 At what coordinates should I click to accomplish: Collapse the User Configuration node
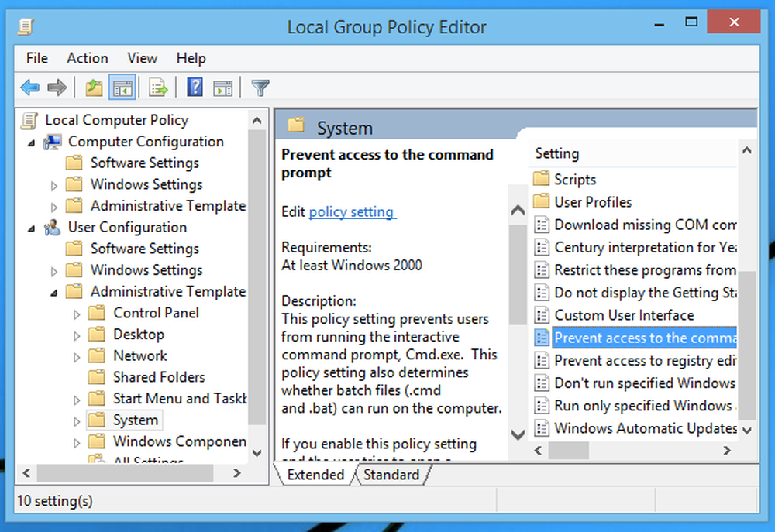click(x=32, y=229)
